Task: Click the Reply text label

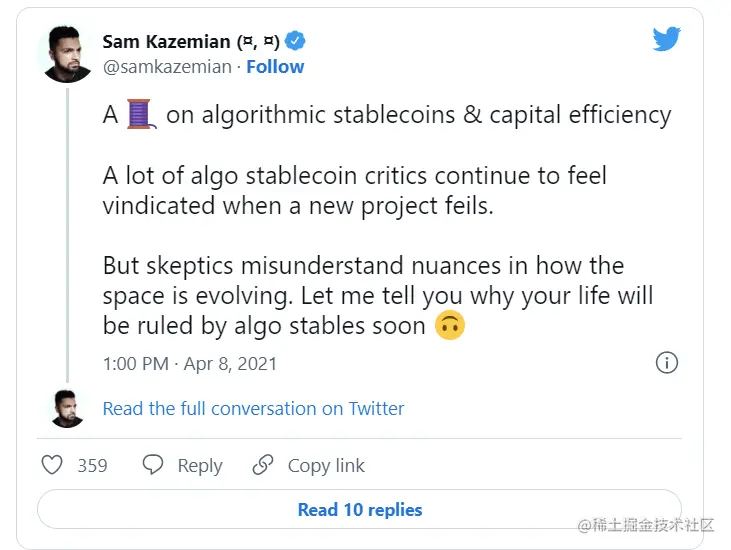Action: click(200, 466)
